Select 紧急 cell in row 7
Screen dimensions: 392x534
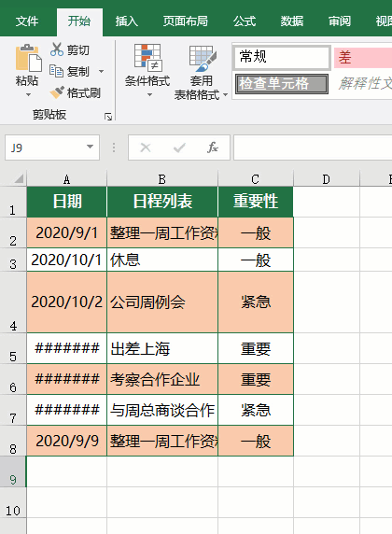click(x=256, y=410)
